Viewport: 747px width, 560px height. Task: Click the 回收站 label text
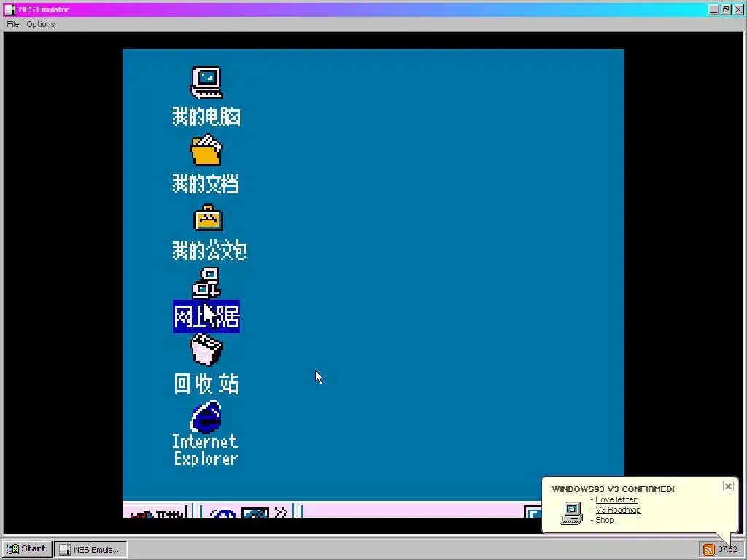pos(206,384)
